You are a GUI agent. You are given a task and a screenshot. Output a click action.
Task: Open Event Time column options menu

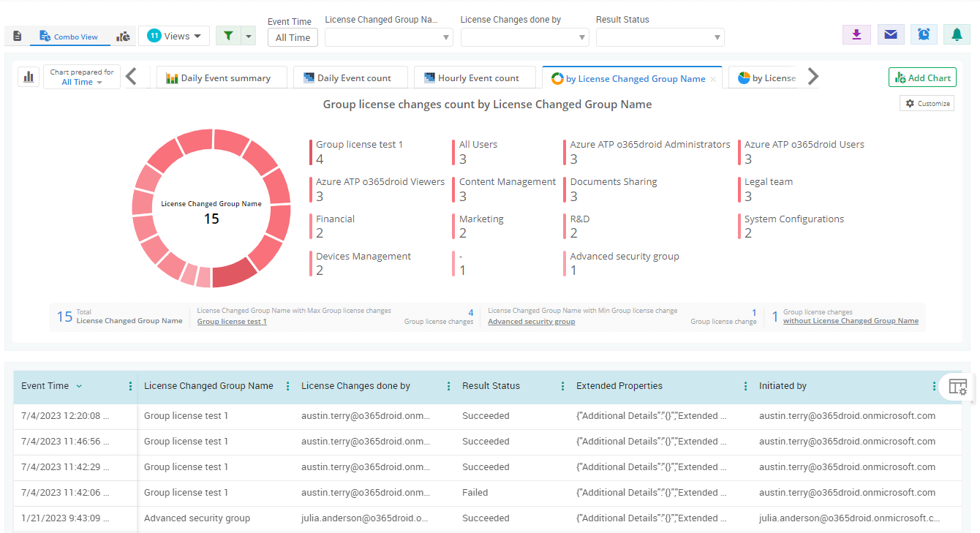(x=131, y=386)
